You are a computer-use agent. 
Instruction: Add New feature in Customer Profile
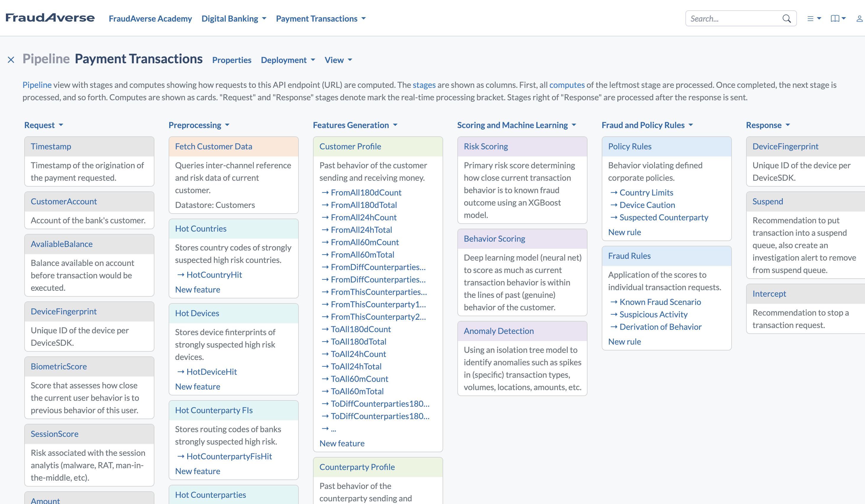(x=342, y=443)
